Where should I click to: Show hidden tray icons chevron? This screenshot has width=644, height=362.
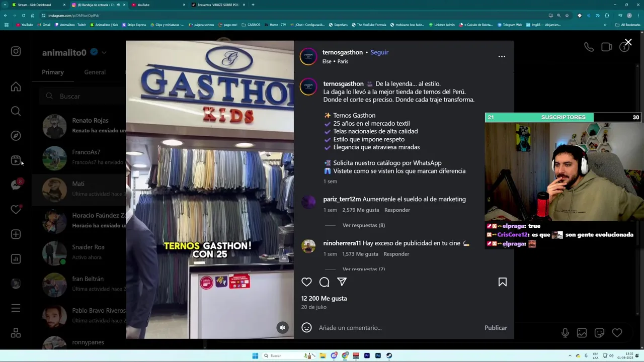[x=570, y=355]
